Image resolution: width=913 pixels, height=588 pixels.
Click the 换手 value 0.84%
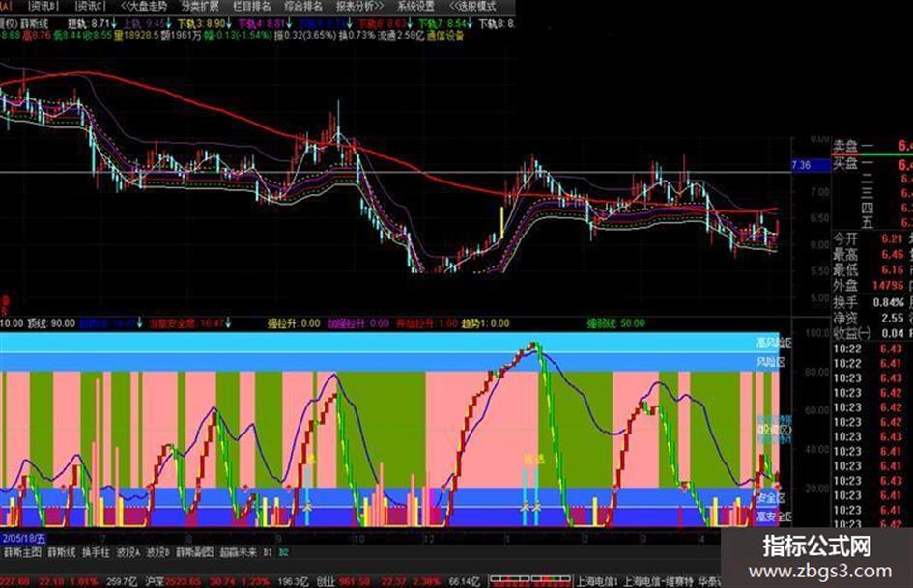click(x=888, y=303)
